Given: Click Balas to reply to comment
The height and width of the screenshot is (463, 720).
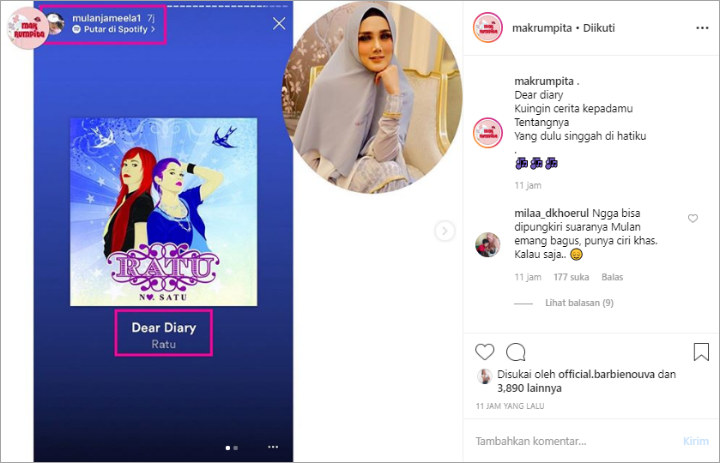Looking at the screenshot, I should coord(612,277).
